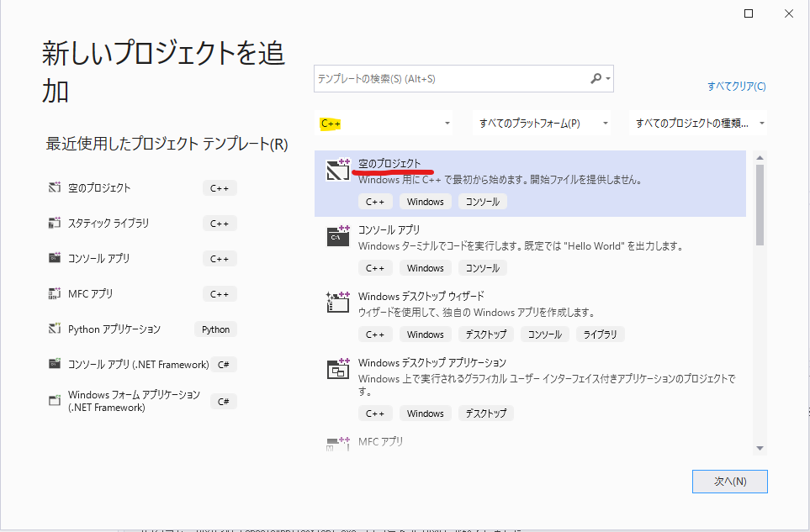Open the C++ language filter dropdown
Viewport: 810px width, 532px height.
[x=384, y=124]
